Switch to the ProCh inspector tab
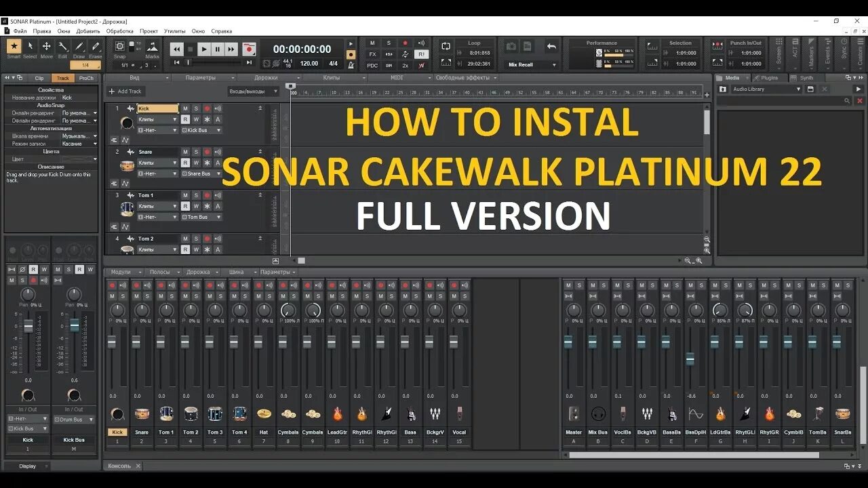 tap(86, 78)
